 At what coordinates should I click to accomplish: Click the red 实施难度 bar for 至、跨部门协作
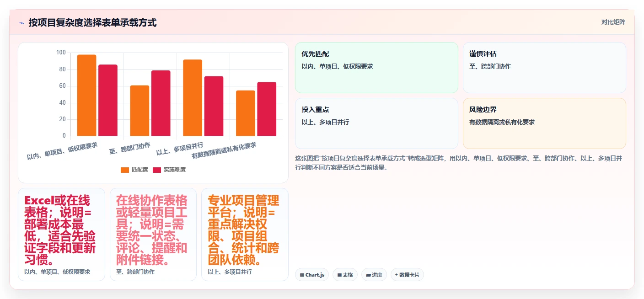[x=161, y=103]
